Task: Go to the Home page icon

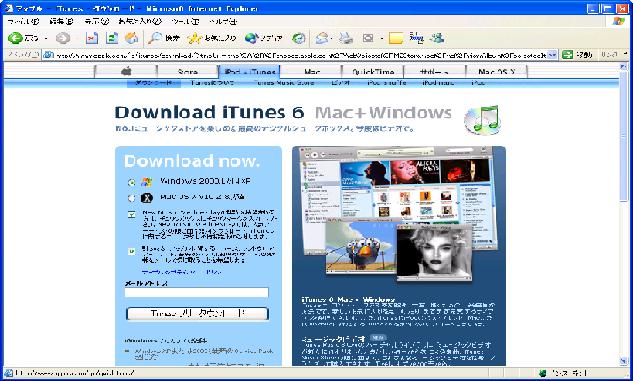Action: [x=132, y=38]
